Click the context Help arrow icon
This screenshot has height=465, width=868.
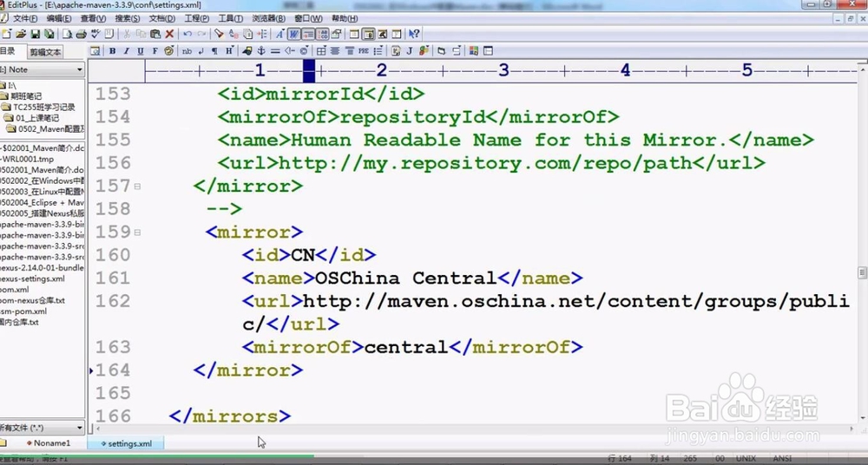[414, 35]
